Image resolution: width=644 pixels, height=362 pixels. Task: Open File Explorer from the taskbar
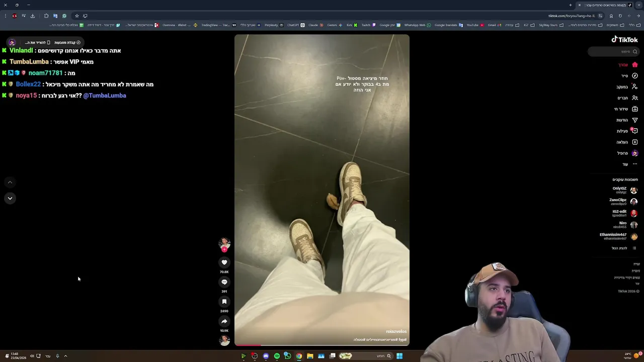point(310,356)
